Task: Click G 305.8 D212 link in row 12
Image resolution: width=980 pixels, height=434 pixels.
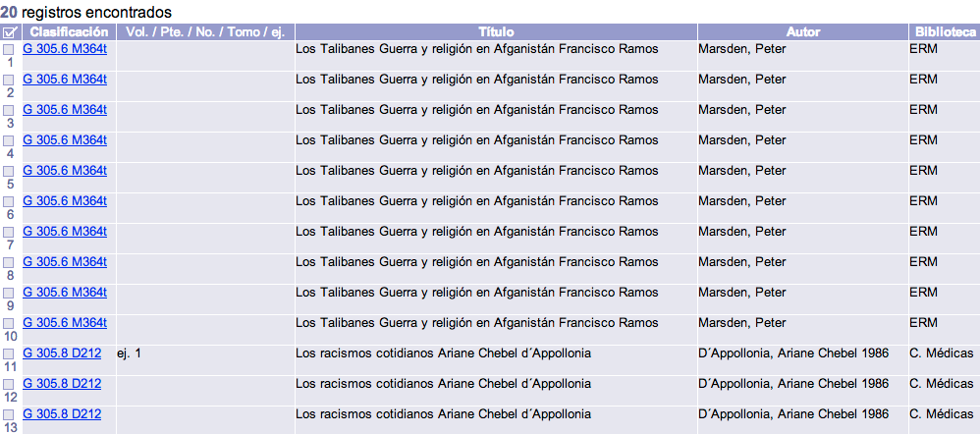Action: coord(62,383)
